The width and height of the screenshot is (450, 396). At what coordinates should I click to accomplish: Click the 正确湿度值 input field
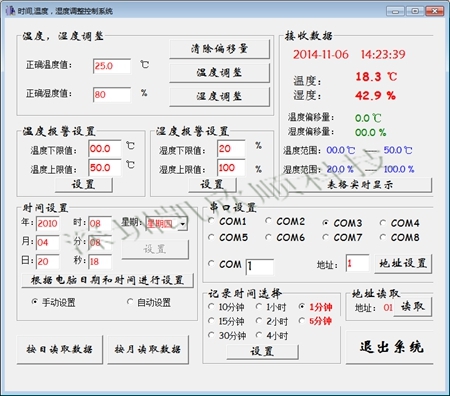tap(112, 95)
